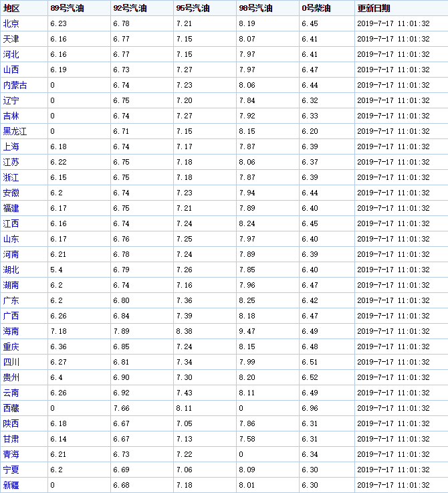
Task: Click the 更新日期 column header
Action: (x=374, y=9)
